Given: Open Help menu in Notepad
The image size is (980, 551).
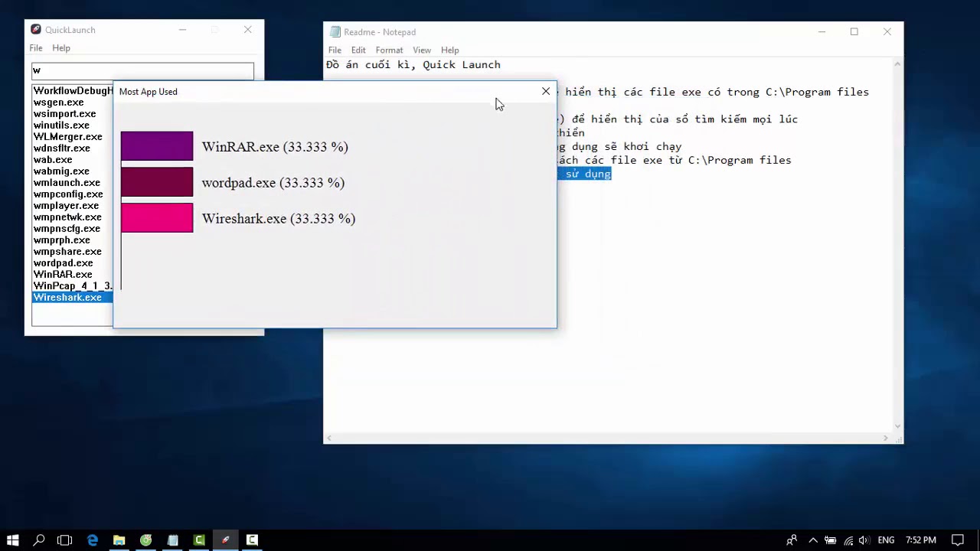Looking at the screenshot, I should (x=450, y=51).
